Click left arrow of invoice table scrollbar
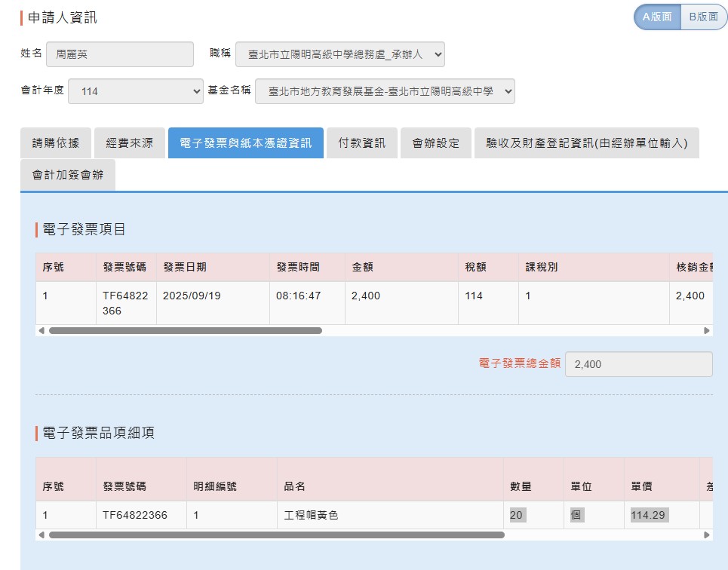Image resolution: width=728 pixels, height=570 pixels. [41, 330]
